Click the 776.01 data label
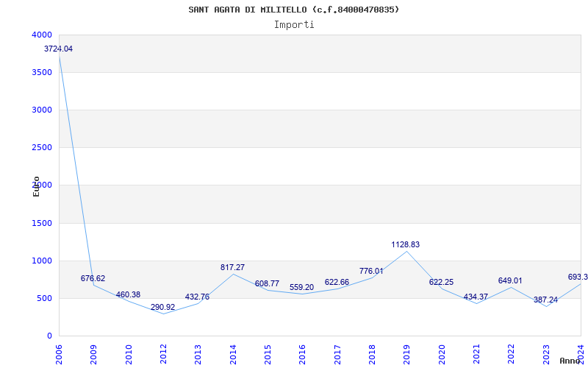The image size is (588, 368). coord(371,271)
